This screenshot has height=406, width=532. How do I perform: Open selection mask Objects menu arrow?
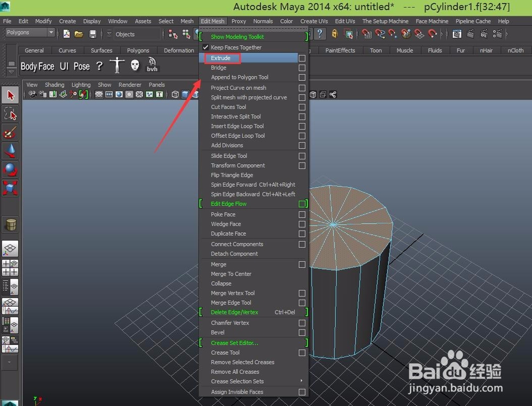click(109, 34)
